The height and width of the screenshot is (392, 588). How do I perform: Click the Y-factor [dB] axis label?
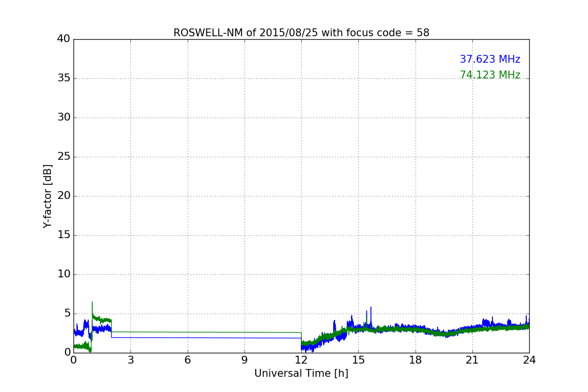coord(48,196)
